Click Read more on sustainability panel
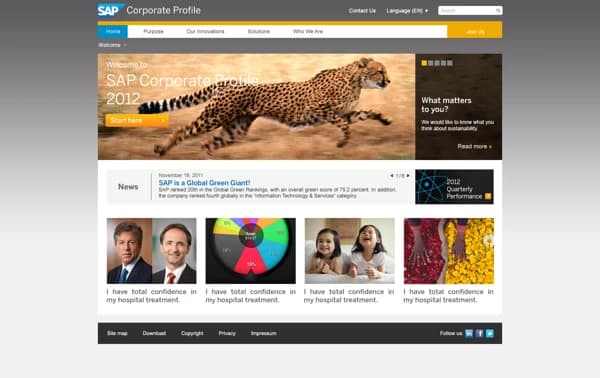Viewport: 600px width, 378px height. [x=474, y=147]
